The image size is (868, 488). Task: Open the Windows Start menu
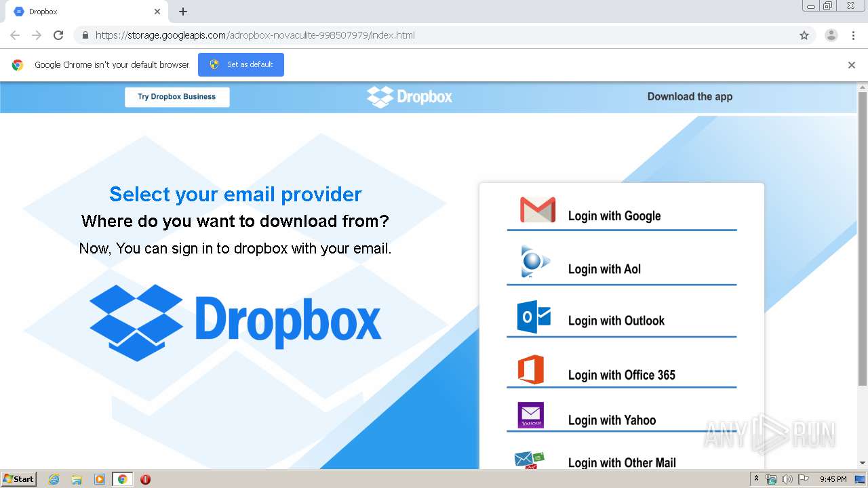coord(19,479)
